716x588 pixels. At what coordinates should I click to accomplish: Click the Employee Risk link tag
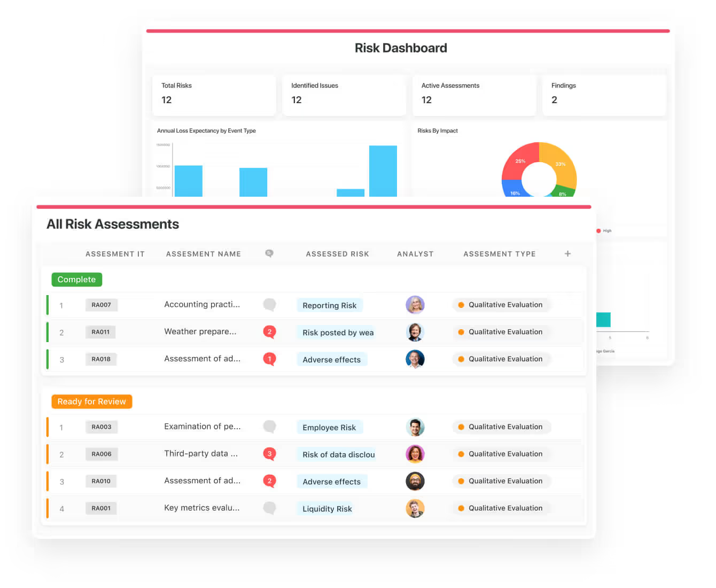click(329, 428)
